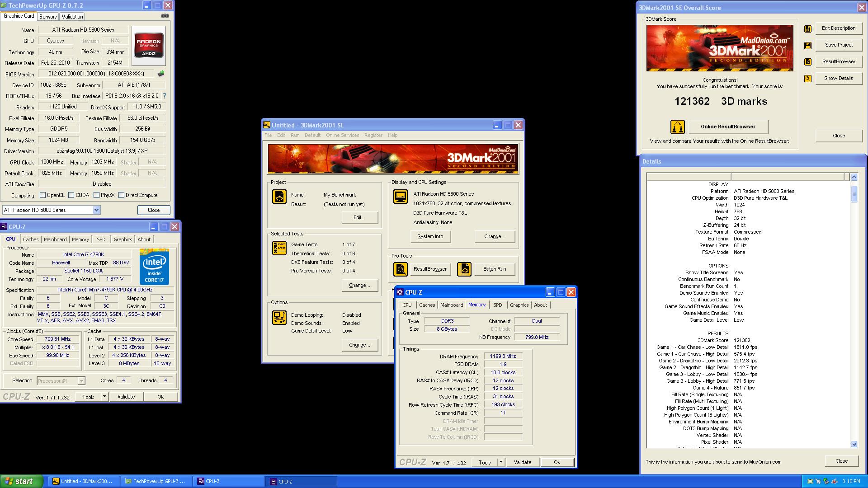Open the File menu in 3DMark2001
868x488 pixels.
(x=268, y=135)
